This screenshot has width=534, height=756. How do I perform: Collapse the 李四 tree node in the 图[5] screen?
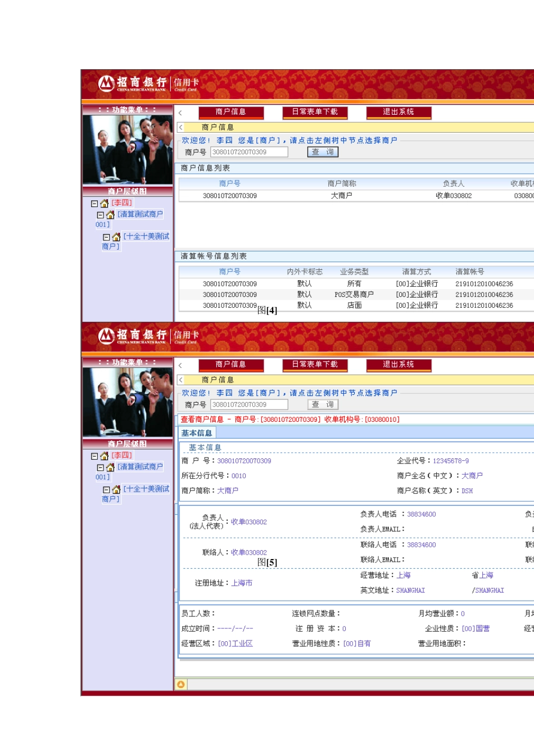(94, 456)
